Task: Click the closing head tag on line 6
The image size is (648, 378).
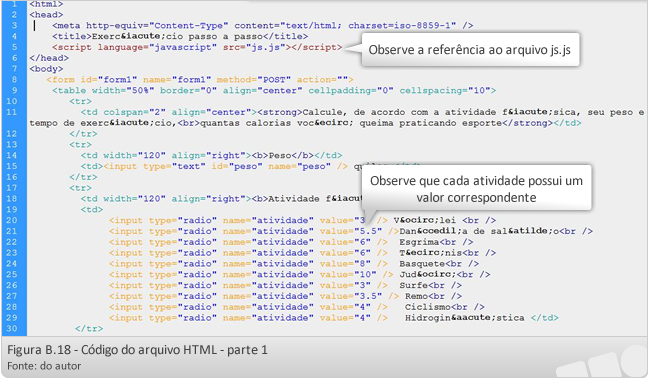Action: (x=49, y=58)
